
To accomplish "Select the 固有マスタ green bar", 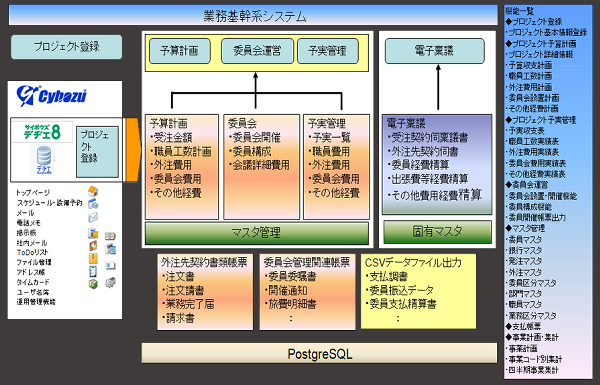I will tap(437, 232).
